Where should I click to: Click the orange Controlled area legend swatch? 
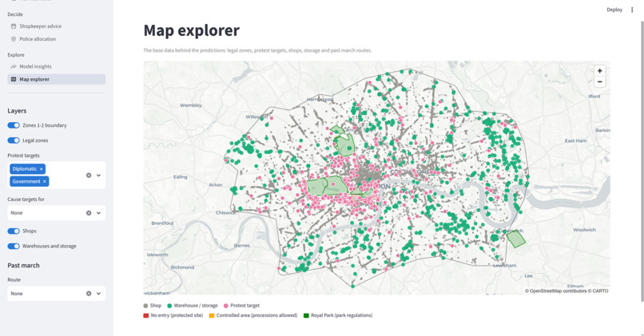212,315
